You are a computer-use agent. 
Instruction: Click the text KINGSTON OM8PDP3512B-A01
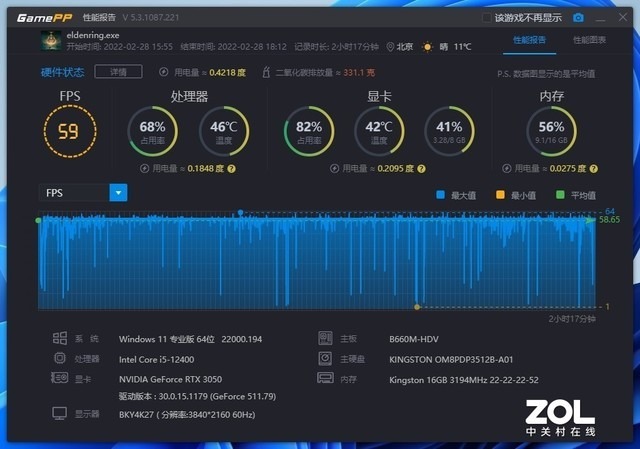click(x=451, y=360)
